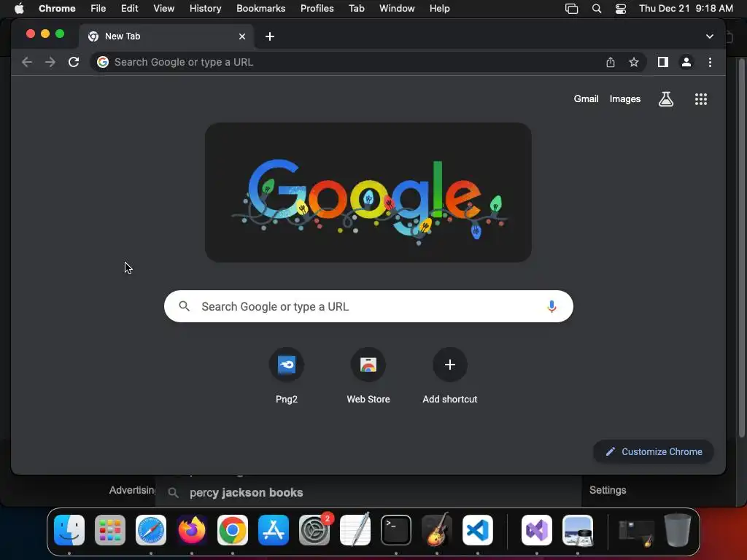
Task: Open Firefox from the dock
Action: [192, 530]
